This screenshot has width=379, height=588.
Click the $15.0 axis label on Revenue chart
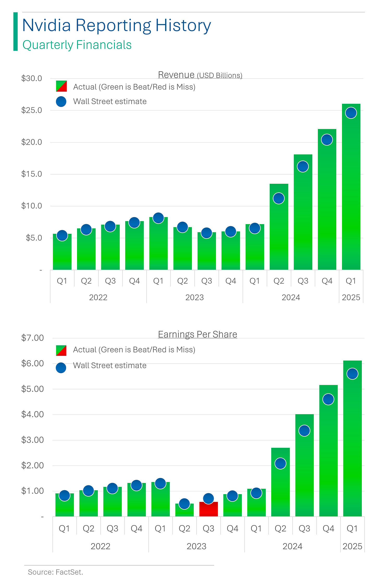31,174
